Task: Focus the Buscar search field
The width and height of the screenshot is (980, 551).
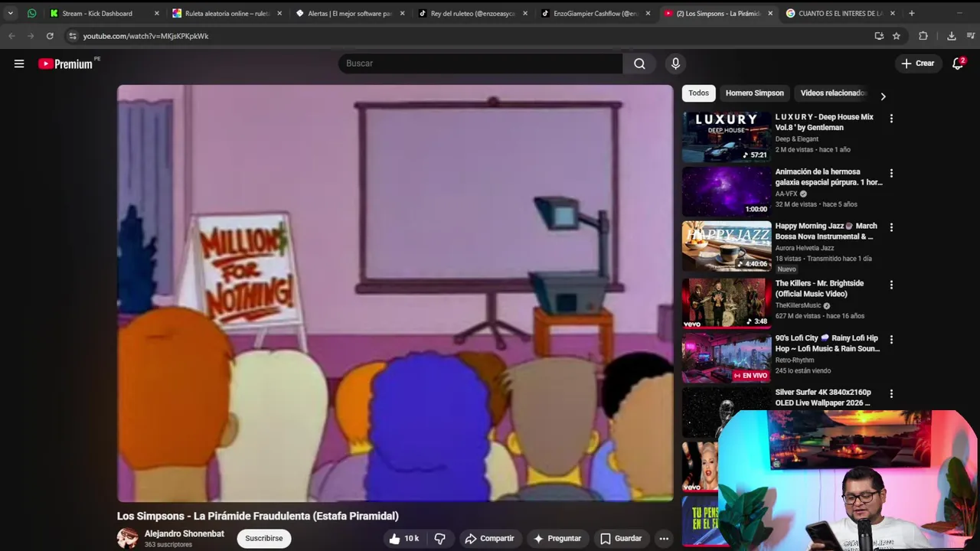Action: [x=481, y=64]
